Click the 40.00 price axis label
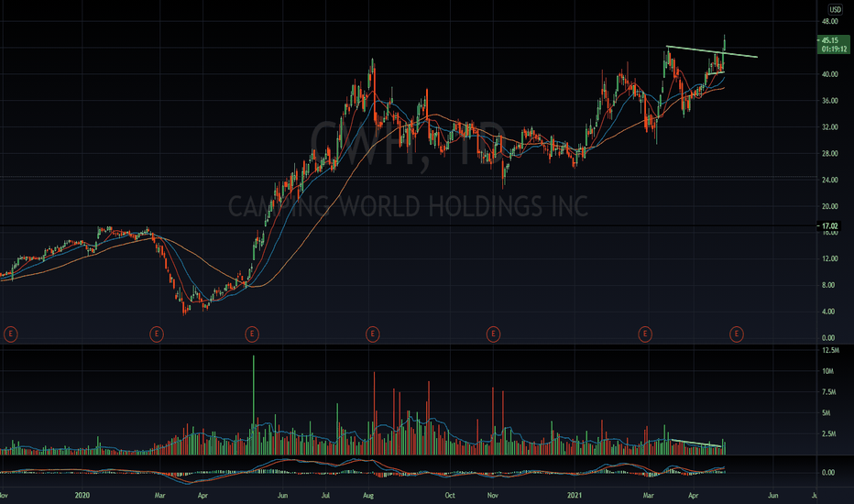 coord(829,74)
